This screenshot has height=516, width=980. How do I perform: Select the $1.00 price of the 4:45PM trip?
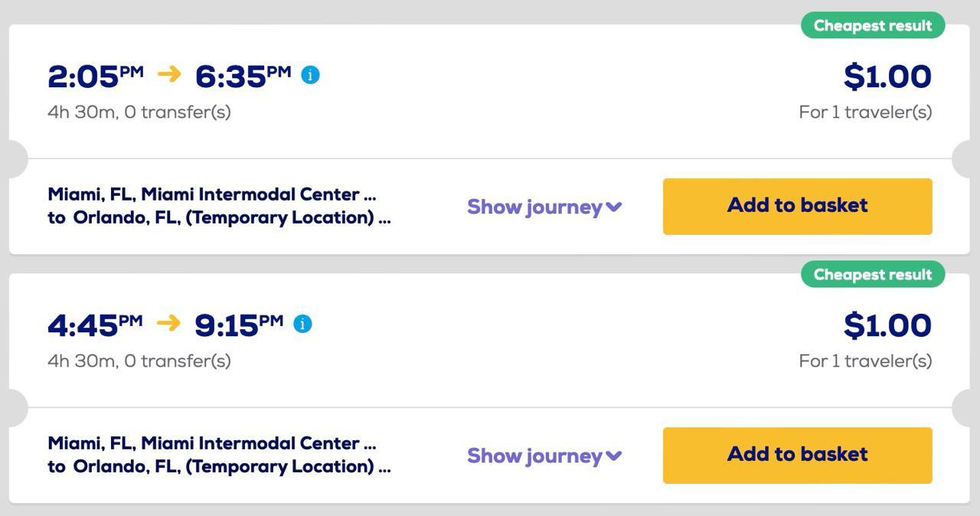click(x=887, y=325)
